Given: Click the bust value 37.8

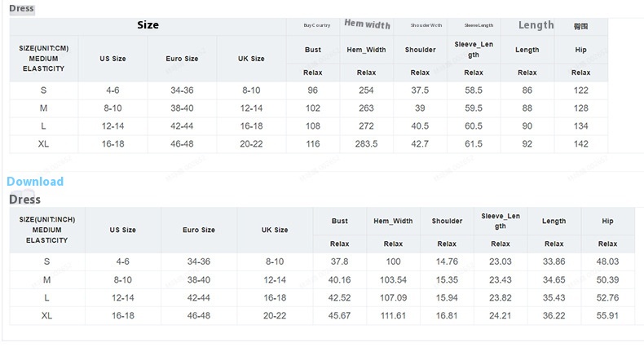Looking at the screenshot, I should [339, 261].
